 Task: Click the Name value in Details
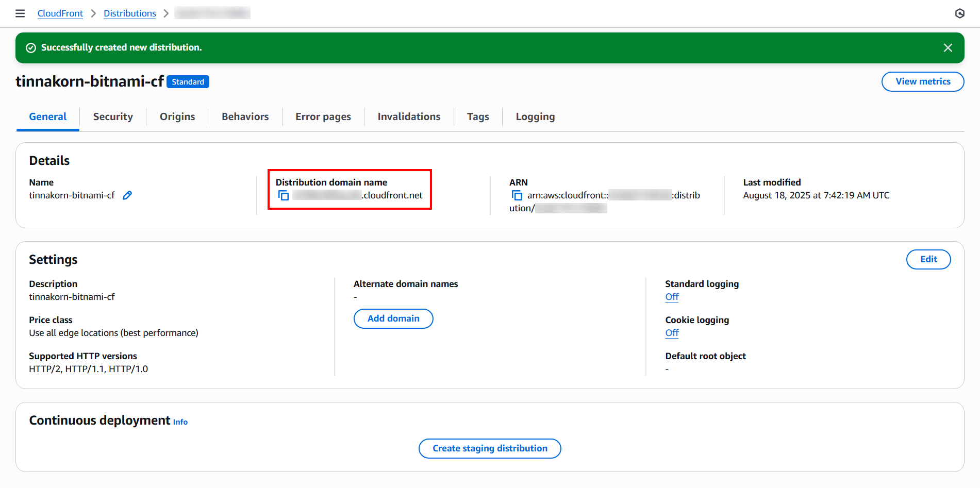(x=72, y=195)
